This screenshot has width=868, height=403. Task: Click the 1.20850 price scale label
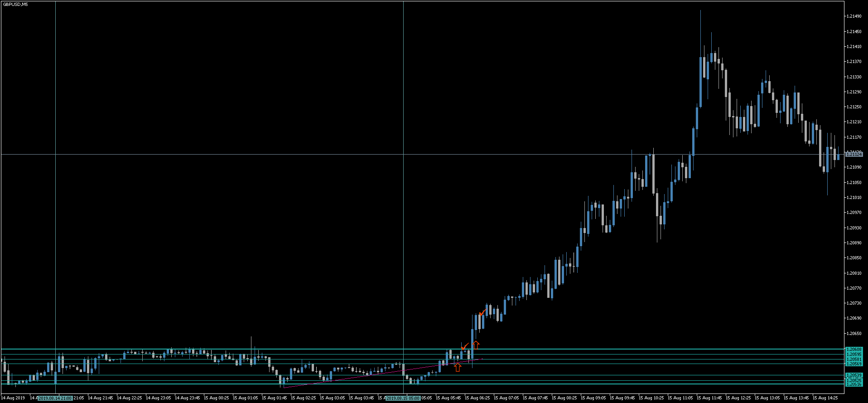[854, 258]
